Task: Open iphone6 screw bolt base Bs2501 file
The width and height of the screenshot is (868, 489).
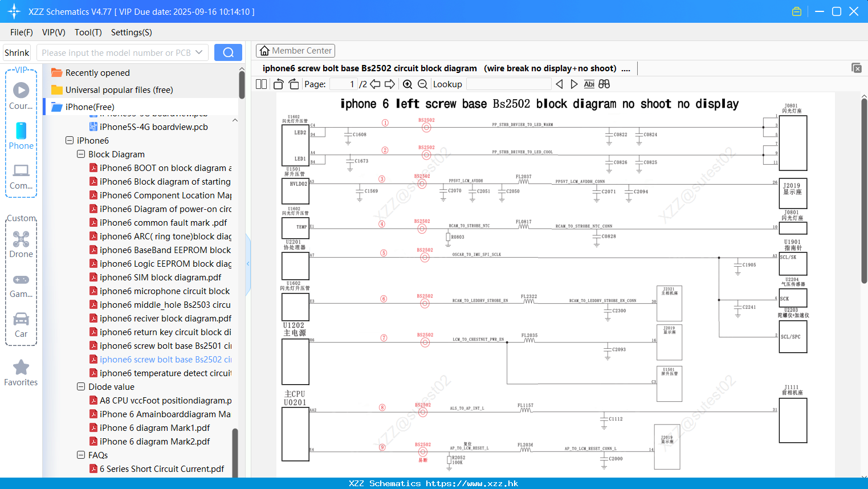Action: pyautogui.click(x=160, y=346)
